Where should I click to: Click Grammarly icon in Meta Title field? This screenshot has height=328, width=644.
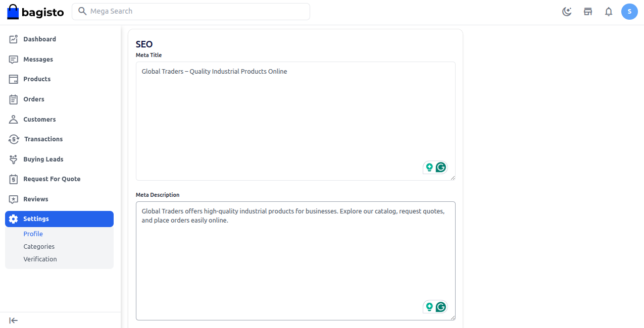[441, 168]
